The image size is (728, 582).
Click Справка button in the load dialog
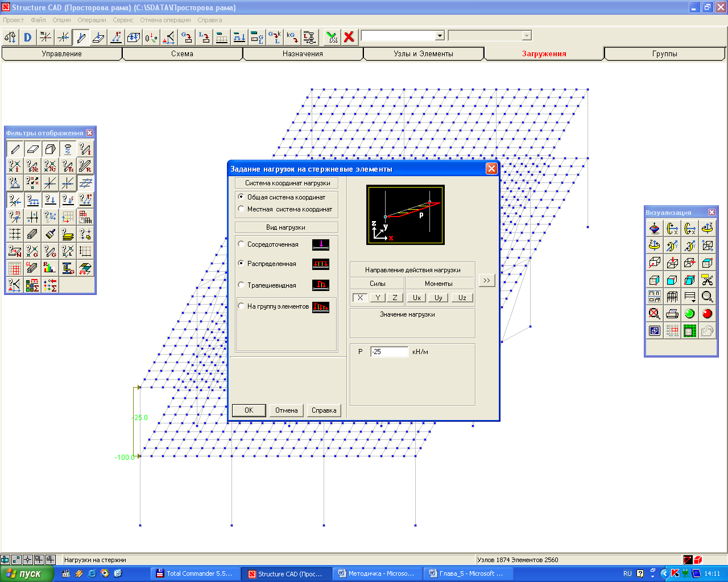[x=324, y=410]
